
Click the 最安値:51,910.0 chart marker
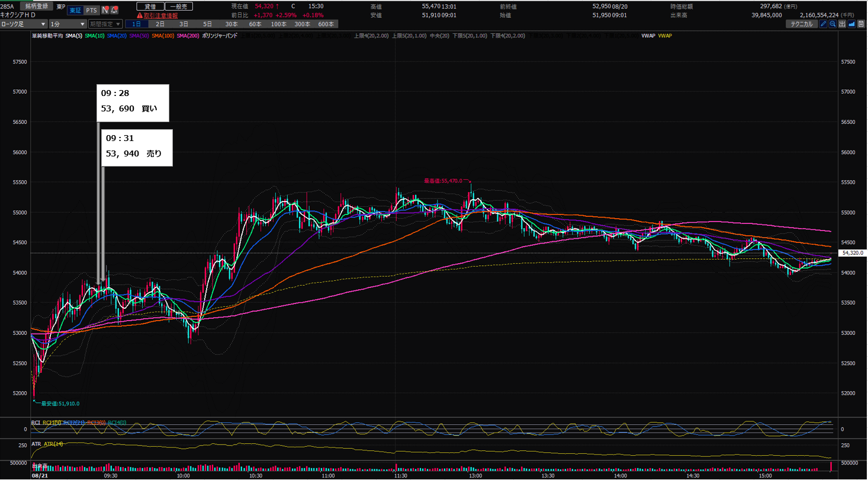(60, 403)
